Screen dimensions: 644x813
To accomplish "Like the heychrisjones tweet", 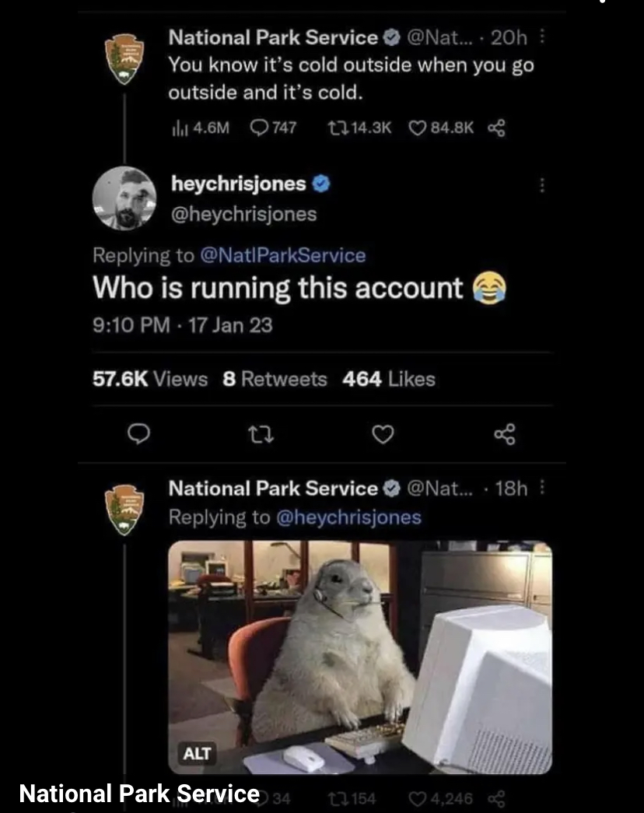I will pos(383,434).
